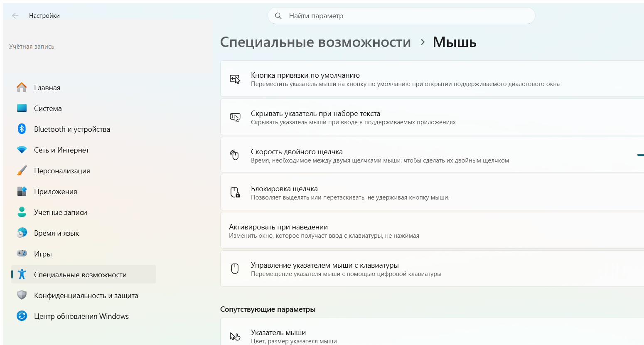Open Управление указателем мыши с клавиатуры
Viewport: 644px width, 345px height.
(432, 269)
